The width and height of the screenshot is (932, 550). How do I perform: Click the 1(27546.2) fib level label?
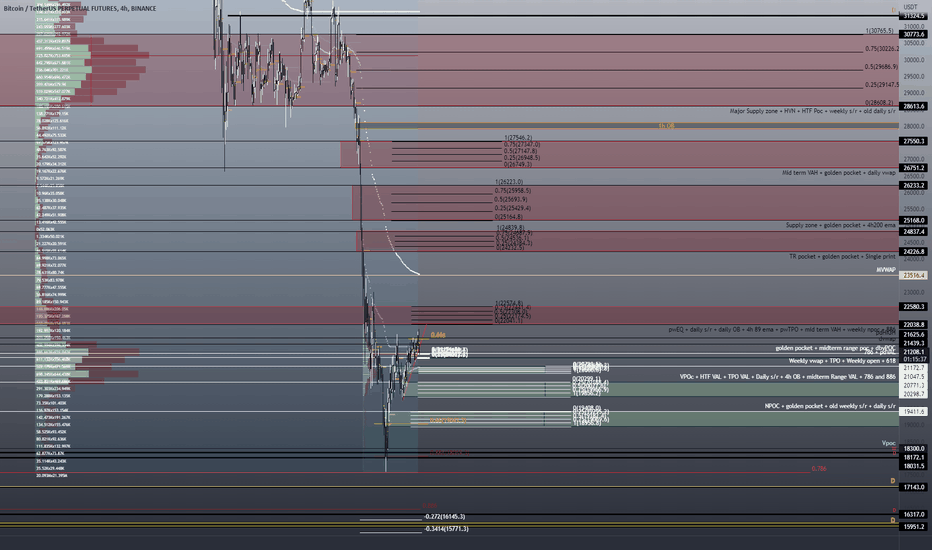pyautogui.click(x=518, y=138)
